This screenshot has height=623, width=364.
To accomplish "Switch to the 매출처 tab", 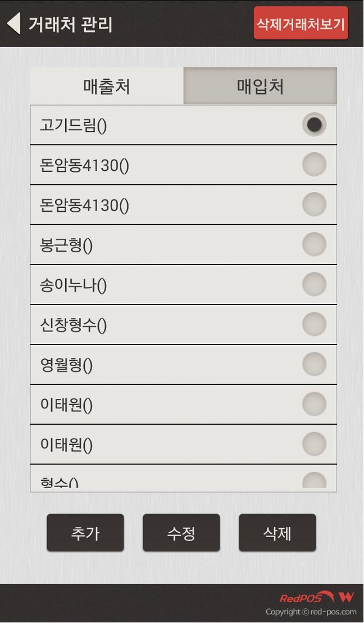I will tap(107, 87).
